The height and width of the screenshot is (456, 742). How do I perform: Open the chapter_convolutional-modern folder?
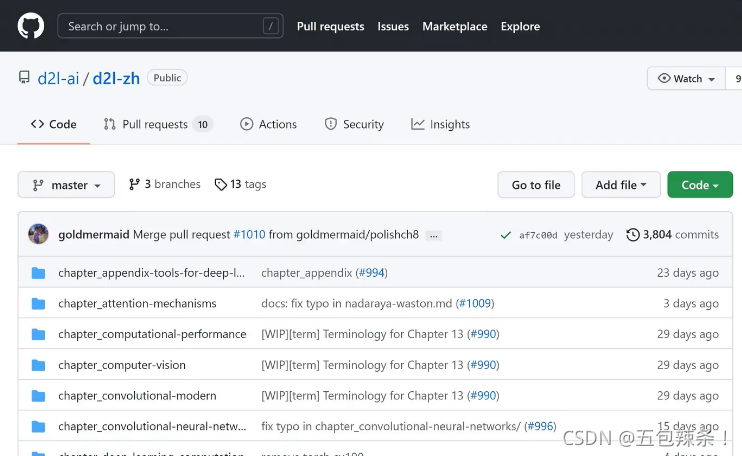(137, 395)
